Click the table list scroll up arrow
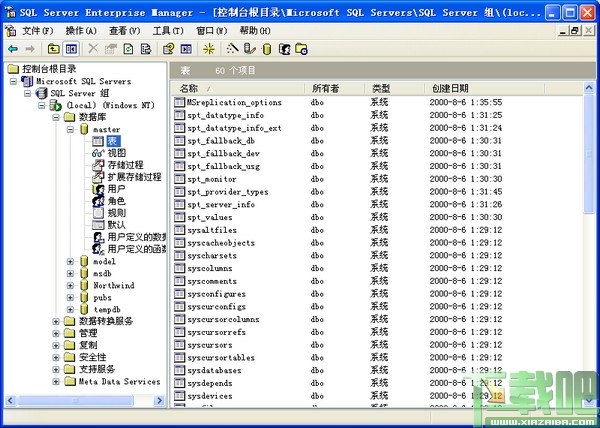600x428 pixels. pyautogui.click(x=589, y=88)
